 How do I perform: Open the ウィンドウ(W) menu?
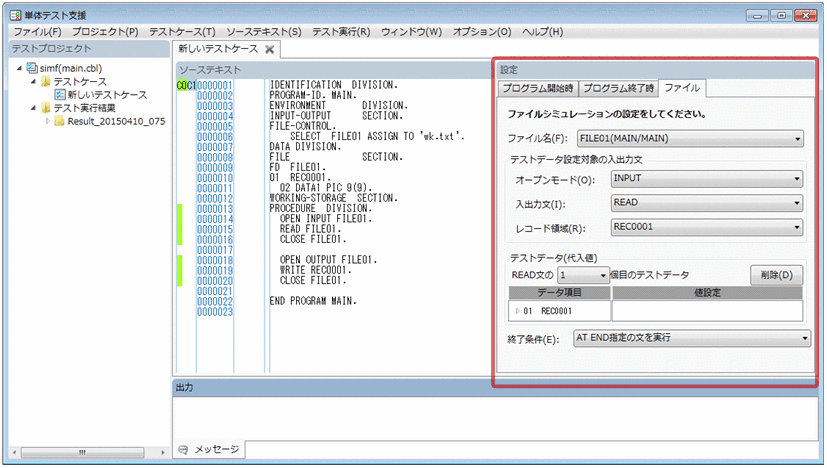(411, 32)
